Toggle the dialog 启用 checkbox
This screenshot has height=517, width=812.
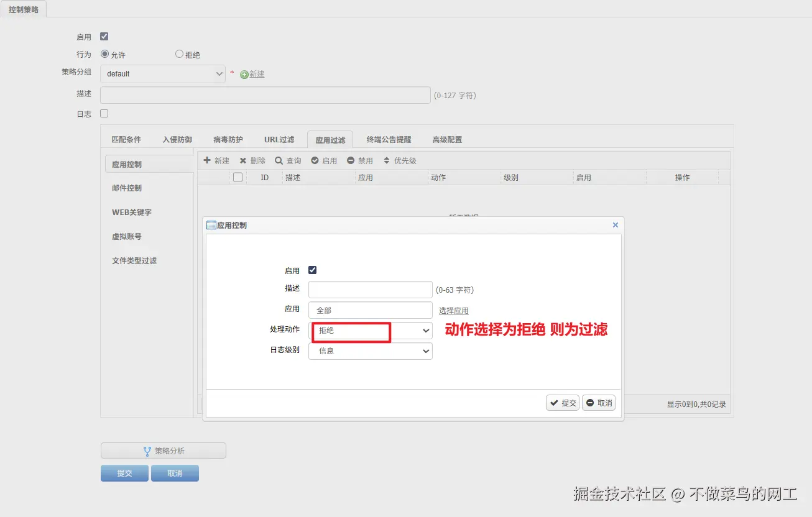[x=313, y=270]
